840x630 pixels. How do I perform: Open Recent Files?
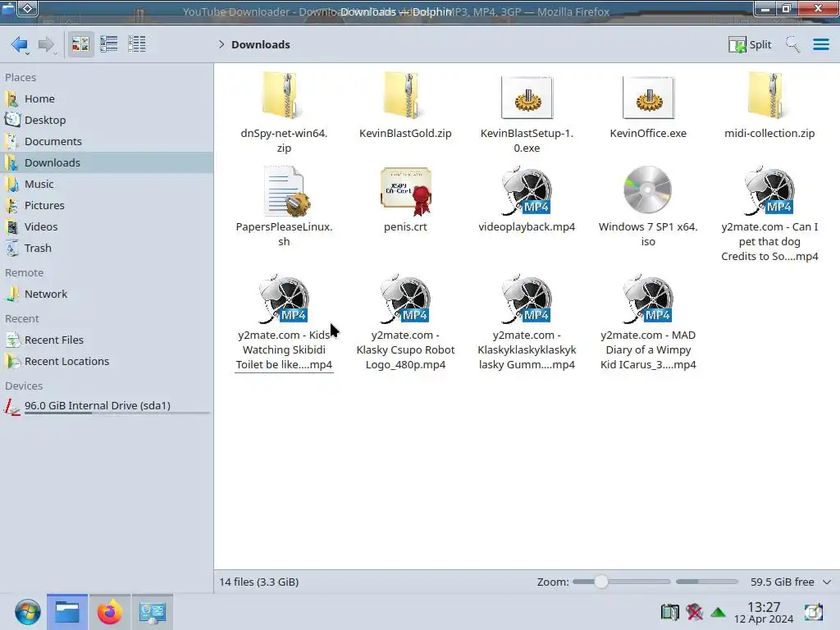[107, 340]
